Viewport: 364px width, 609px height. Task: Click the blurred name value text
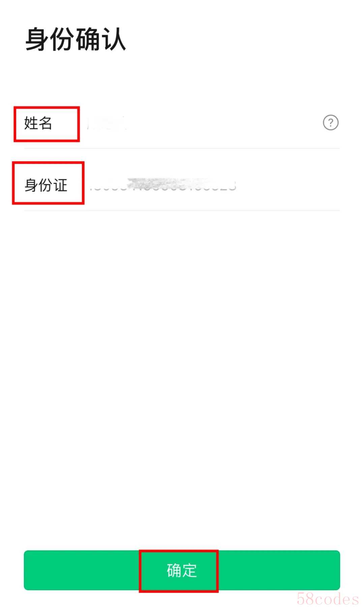(107, 123)
